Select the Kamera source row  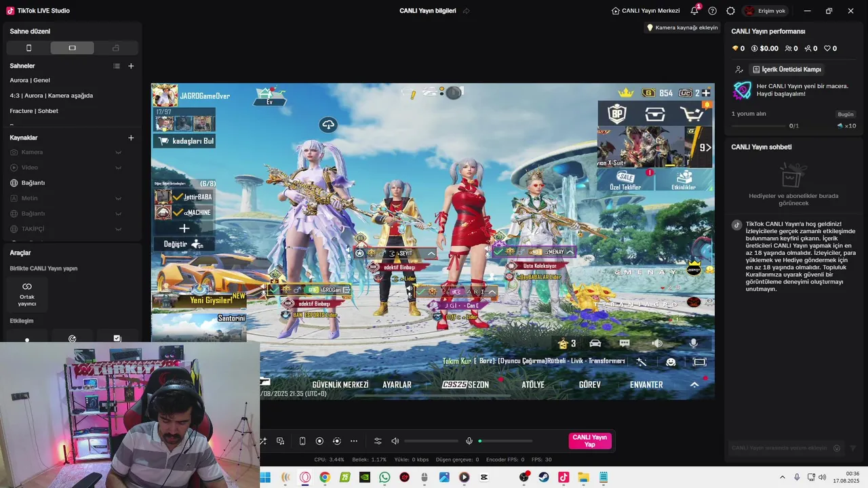pyautogui.click(x=72, y=152)
